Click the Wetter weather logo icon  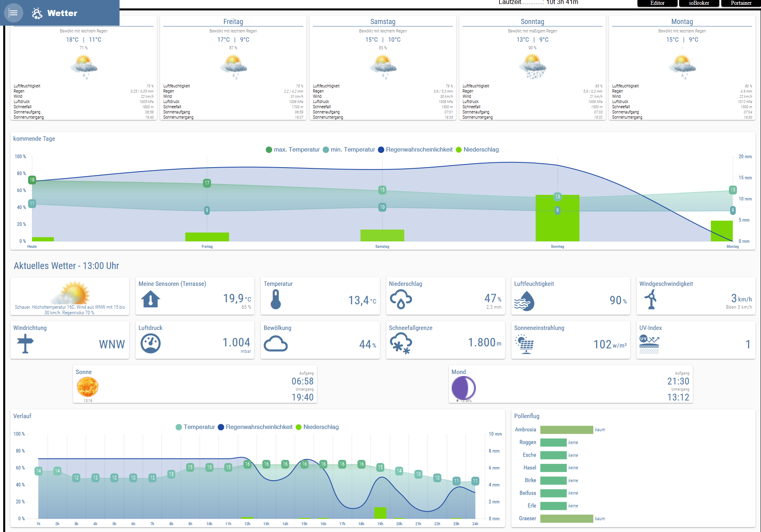tap(37, 13)
